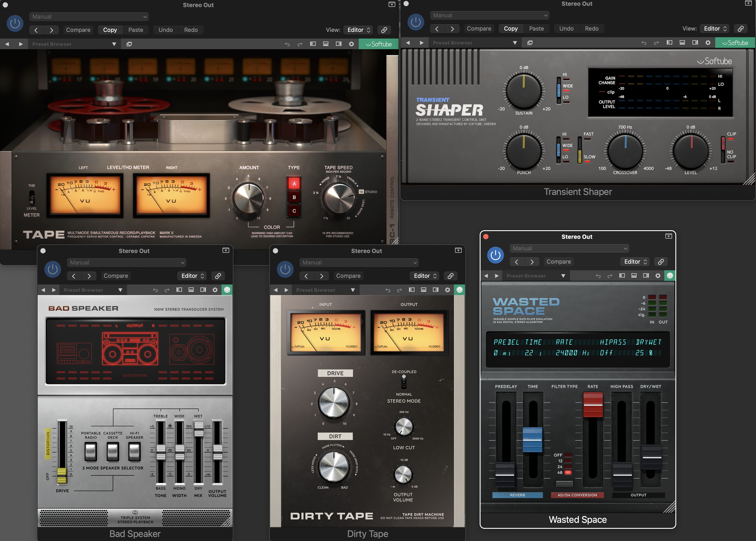Open settings gear in Wasted Space toolbar
Viewport: 756px width, 541px height.
[x=658, y=276]
